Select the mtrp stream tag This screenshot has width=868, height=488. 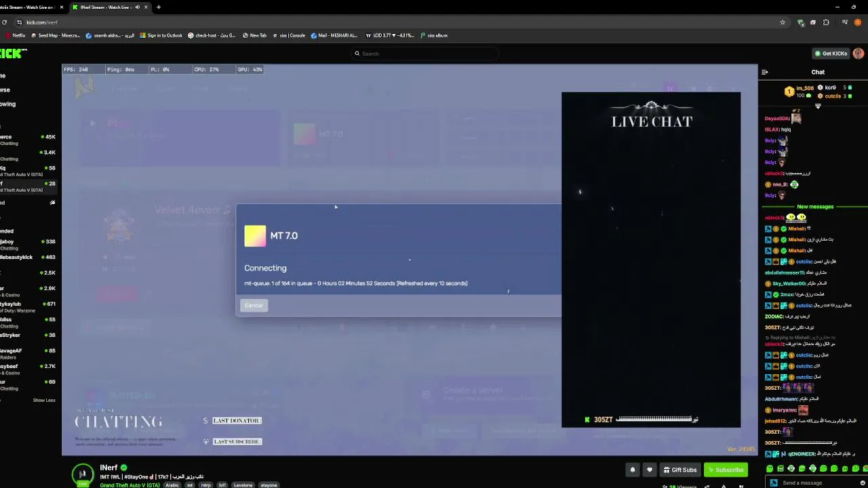coord(205,485)
